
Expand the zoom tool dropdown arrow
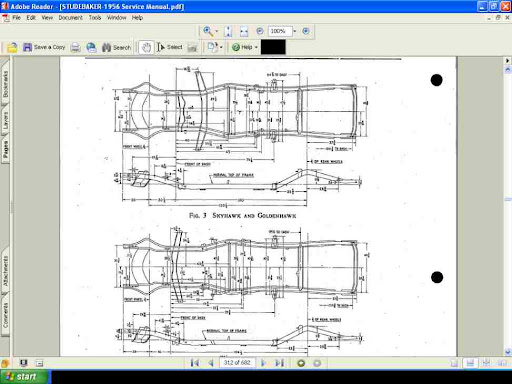217,31
